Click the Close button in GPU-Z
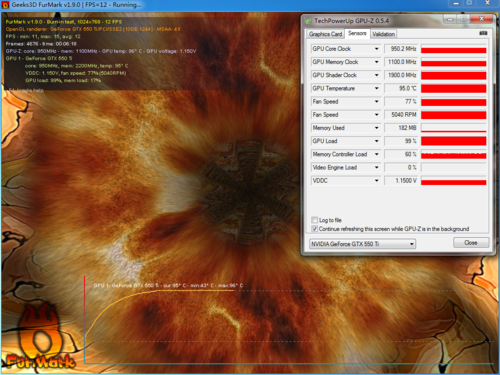 click(471, 243)
